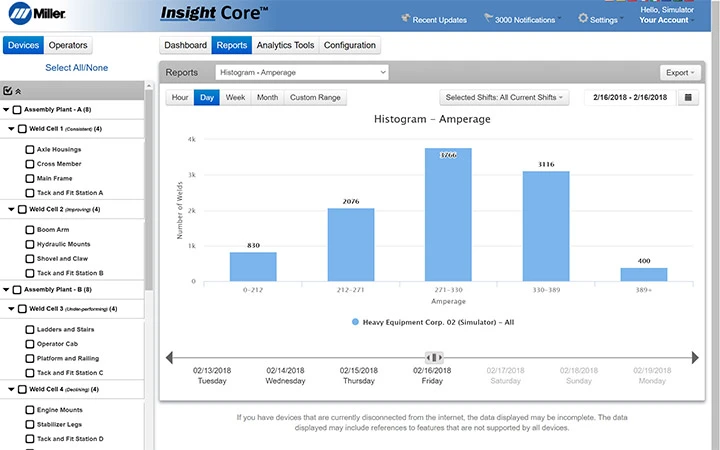This screenshot has width=720, height=450.
Task: Collapse all tree groups double-chevron icon
Action: (18, 91)
